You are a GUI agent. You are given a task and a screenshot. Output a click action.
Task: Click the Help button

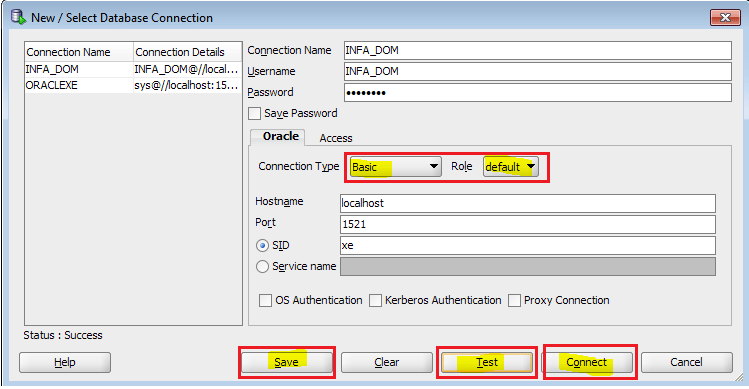pos(65,362)
